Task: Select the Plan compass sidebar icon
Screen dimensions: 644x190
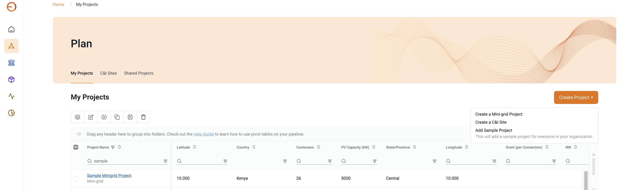Action: [11, 46]
